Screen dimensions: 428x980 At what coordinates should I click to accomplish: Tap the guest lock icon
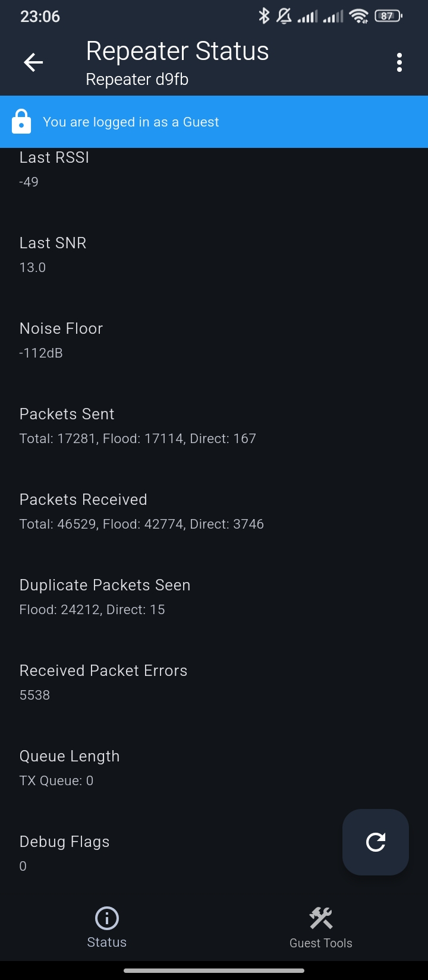click(21, 122)
